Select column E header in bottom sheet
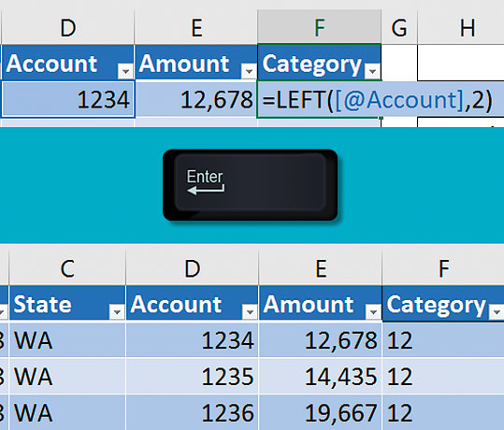504x430 pixels. click(320, 268)
